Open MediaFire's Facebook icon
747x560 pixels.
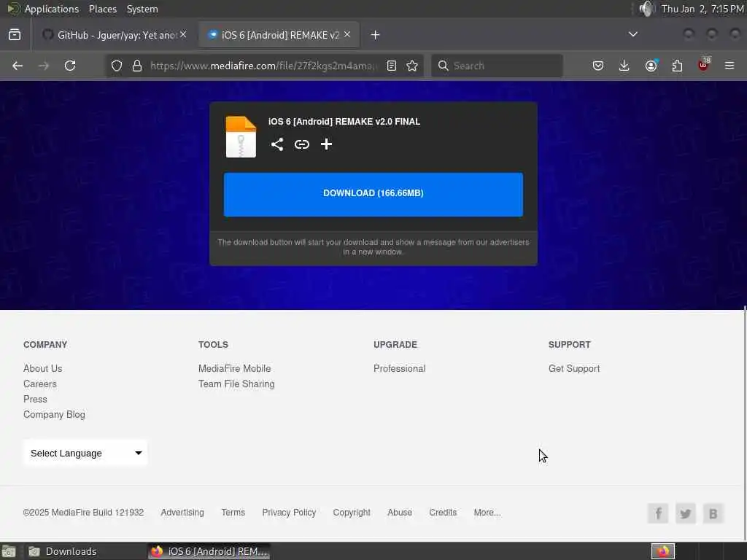tap(658, 513)
